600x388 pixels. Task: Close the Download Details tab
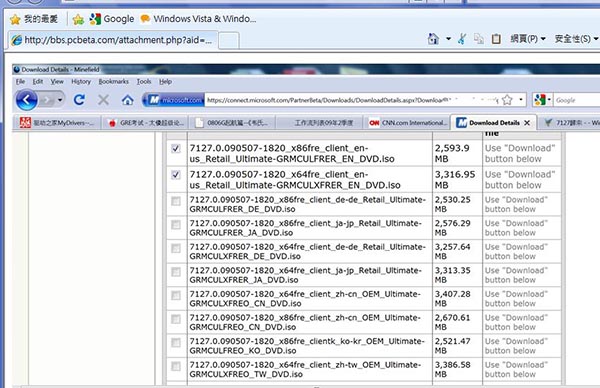[527, 123]
